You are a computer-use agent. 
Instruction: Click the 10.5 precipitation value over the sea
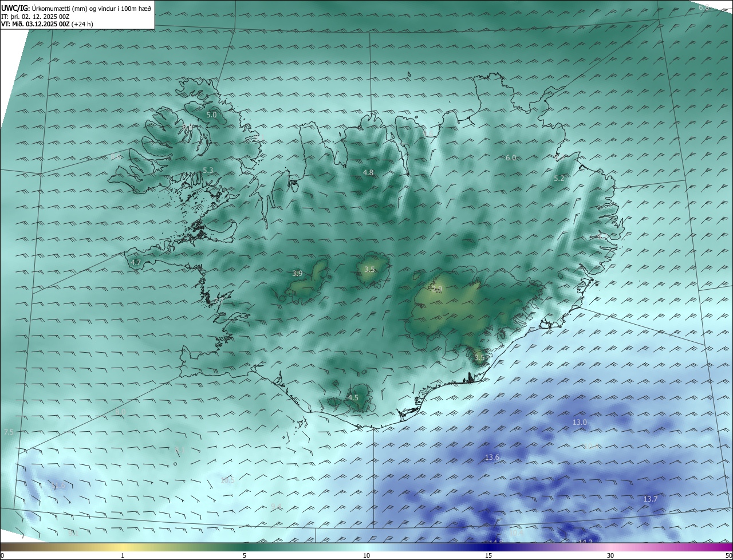coord(227,480)
